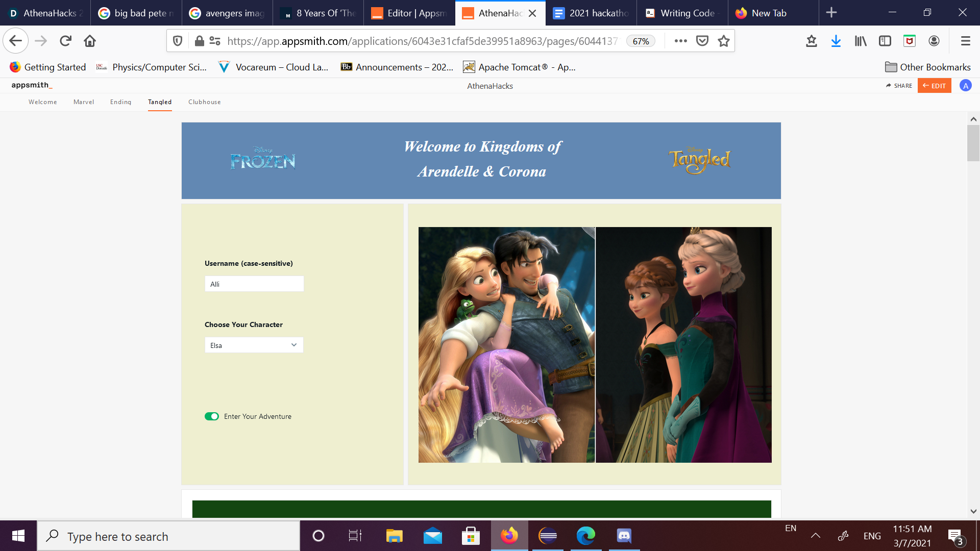This screenshot has height=551, width=980.
Task: Click the browser reload icon
Action: click(65, 41)
